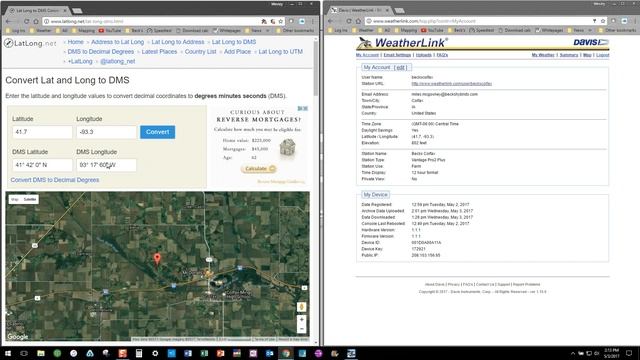Click the Longitude input field
The image size is (640, 360).
pyautogui.click(x=106, y=132)
